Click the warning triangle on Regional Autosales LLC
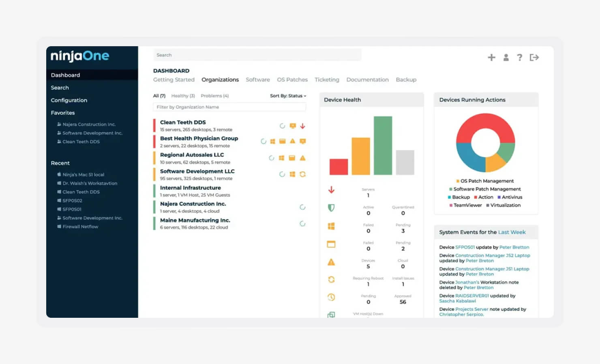 coord(302,158)
